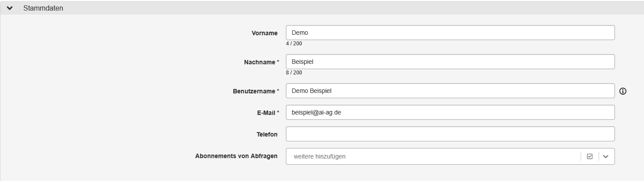Click the '8 / 200' character counter
The height and width of the screenshot is (181, 644).
(x=294, y=73)
